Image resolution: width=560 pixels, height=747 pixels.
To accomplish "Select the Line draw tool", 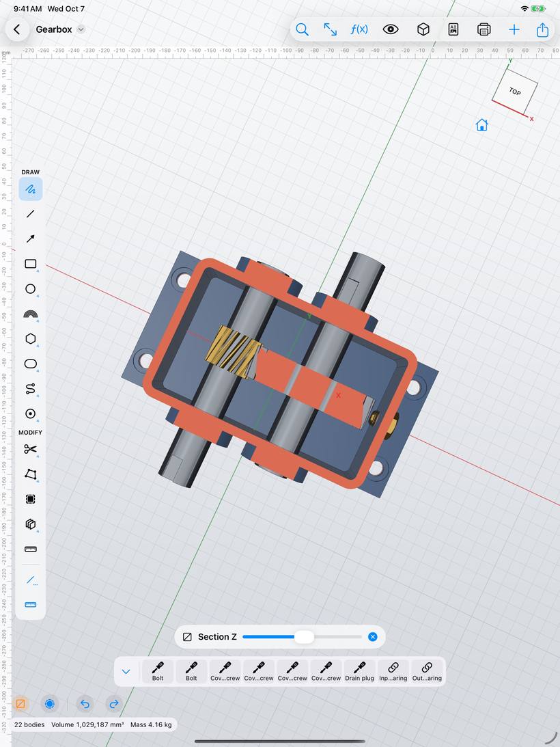I will click(31, 214).
